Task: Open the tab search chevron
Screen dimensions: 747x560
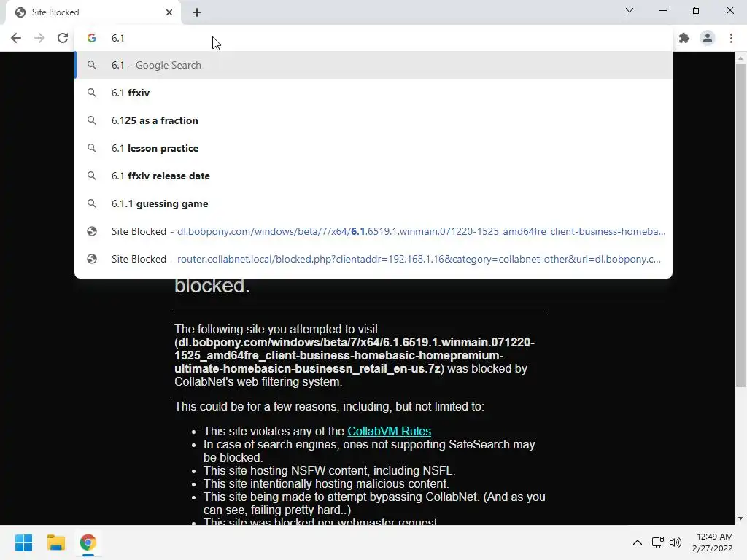Action: 630,10
